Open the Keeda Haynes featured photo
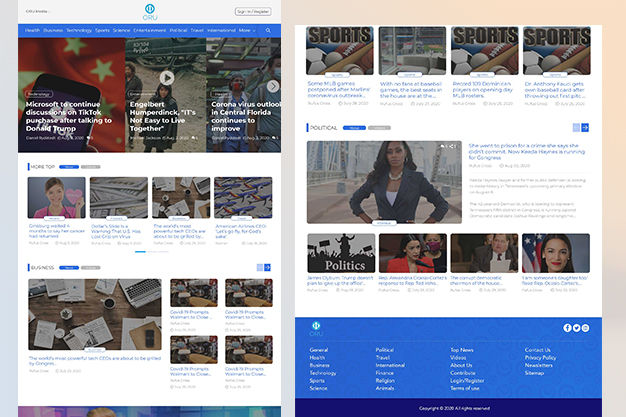This screenshot has width=626, height=417. tap(384, 182)
